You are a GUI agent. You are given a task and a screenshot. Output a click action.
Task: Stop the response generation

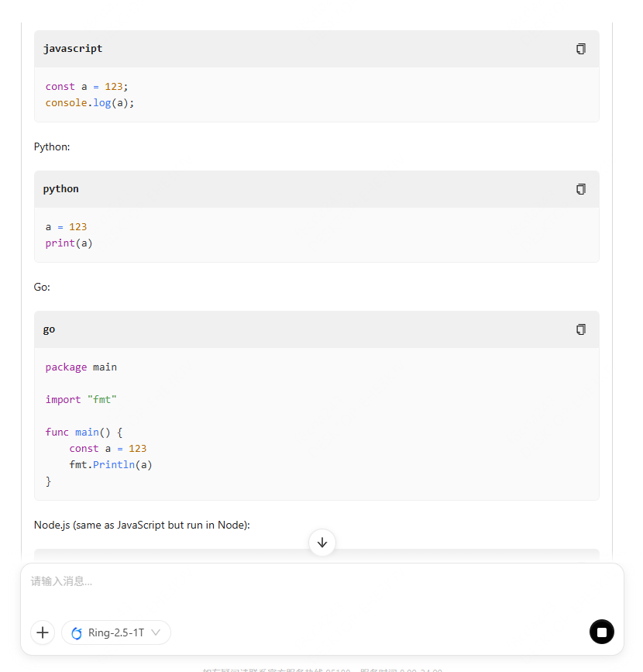(601, 632)
